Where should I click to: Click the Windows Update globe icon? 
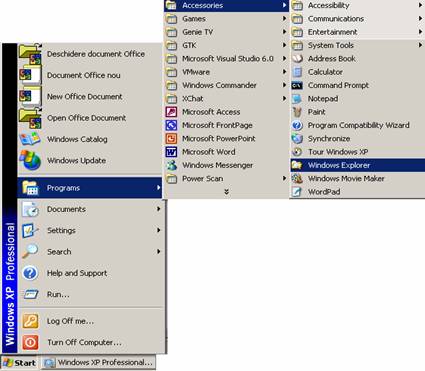coord(30,160)
